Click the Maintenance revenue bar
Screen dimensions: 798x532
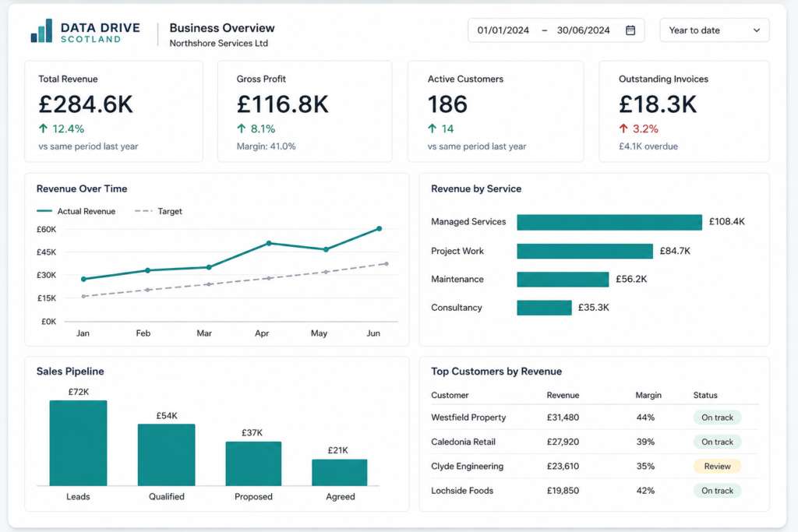tap(563, 279)
